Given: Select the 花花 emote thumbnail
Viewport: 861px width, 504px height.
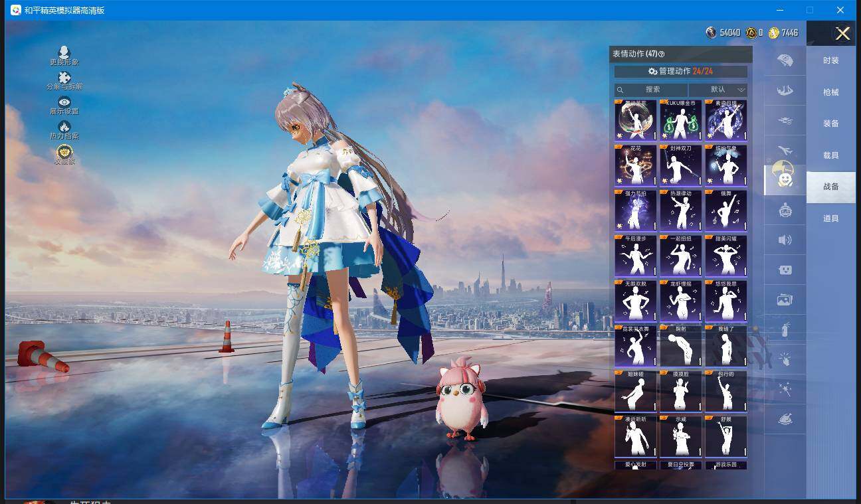Looking at the screenshot, I should (x=636, y=165).
